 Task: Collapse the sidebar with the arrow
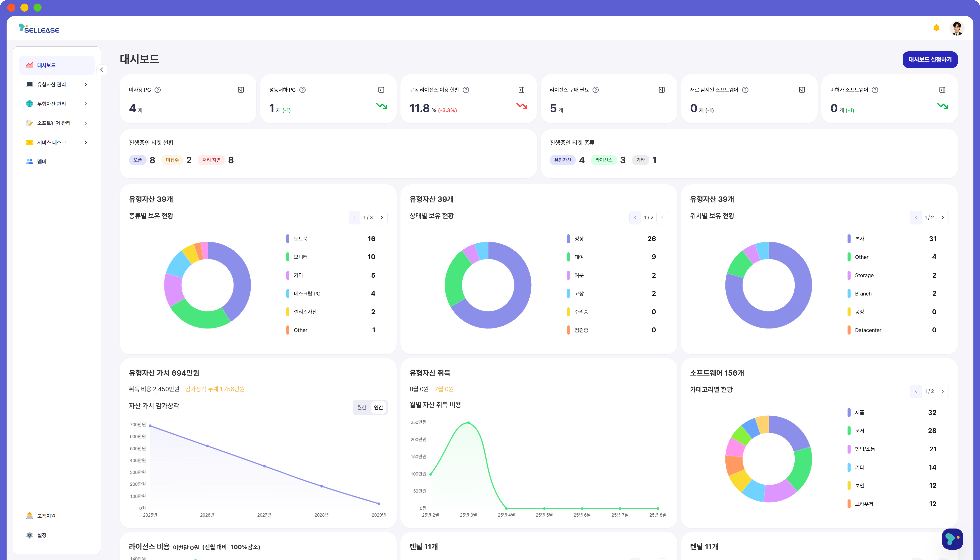coord(102,70)
